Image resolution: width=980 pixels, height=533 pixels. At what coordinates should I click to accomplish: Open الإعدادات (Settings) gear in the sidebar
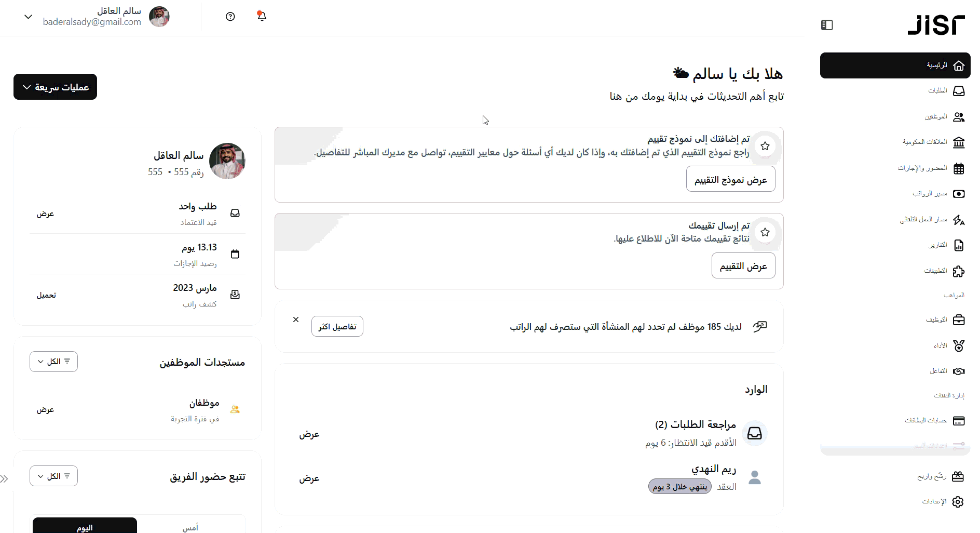point(958,502)
